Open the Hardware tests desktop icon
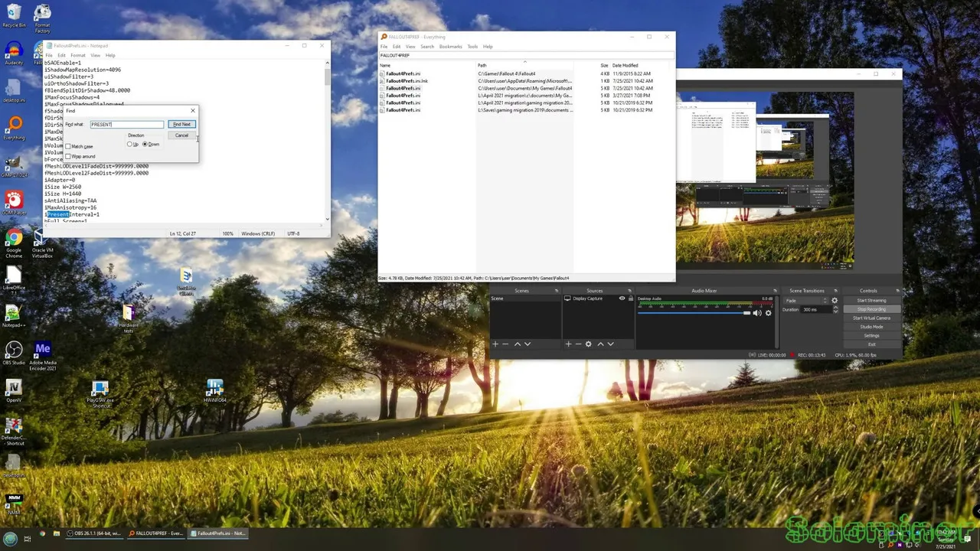The height and width of the screenshot is (551, 980). point(129,318)
